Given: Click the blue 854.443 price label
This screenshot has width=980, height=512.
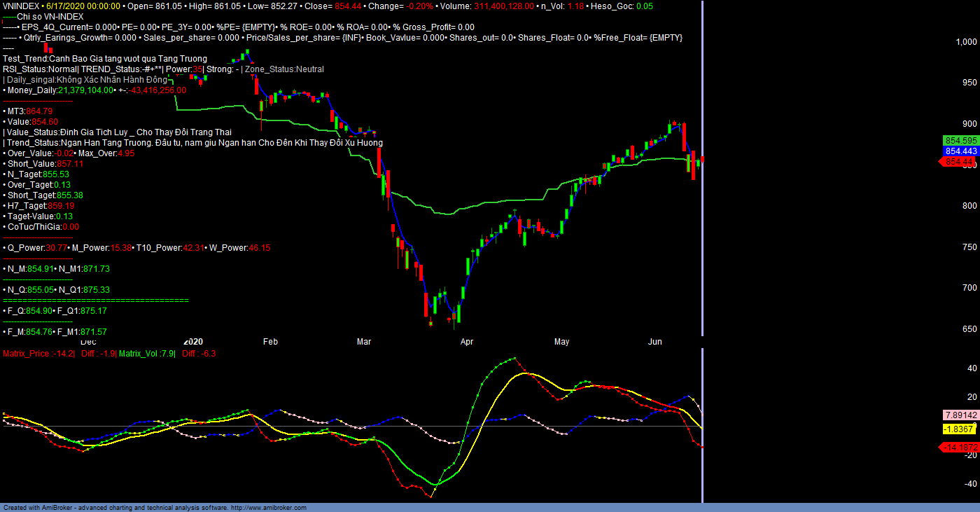Looking at the screenshot, I should [x=960, y=151].
